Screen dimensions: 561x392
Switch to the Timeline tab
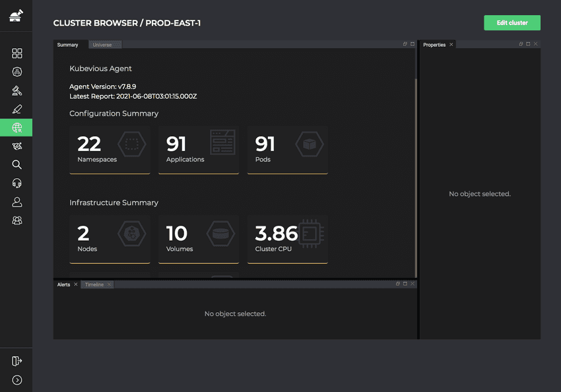[93, 284]
